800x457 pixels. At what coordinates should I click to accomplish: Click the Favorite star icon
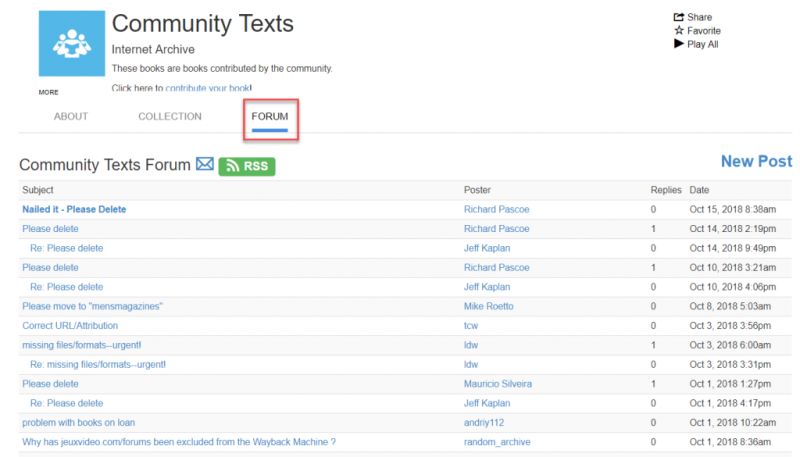pyautogui.click(x=679, y=31)
